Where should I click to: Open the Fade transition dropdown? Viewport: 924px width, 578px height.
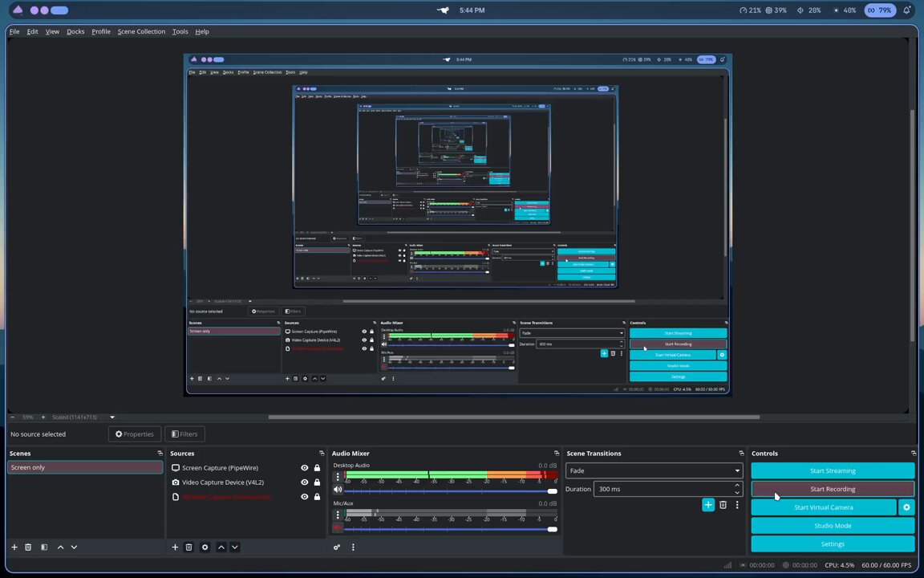click(x=654, y=470)
